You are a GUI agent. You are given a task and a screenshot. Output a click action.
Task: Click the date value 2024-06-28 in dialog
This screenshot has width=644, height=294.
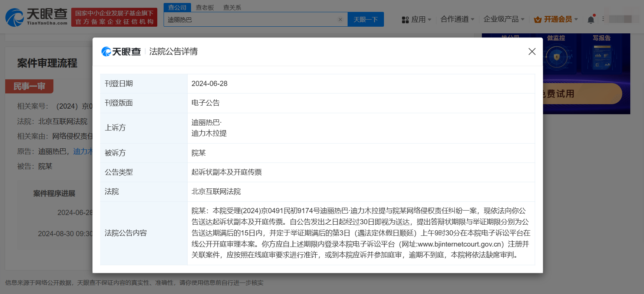click(210, 84)
